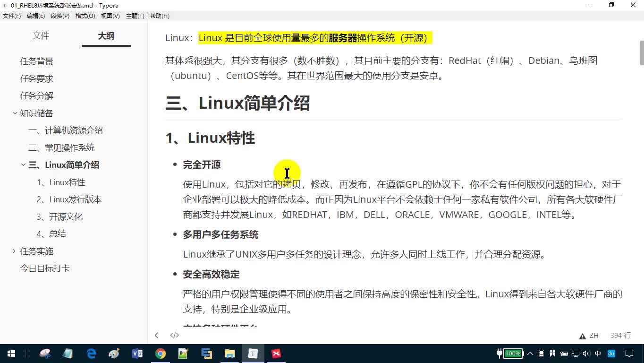The image size is (644, 363).
Task: Jump to 任务背景 in the outline
Action: 36,61
